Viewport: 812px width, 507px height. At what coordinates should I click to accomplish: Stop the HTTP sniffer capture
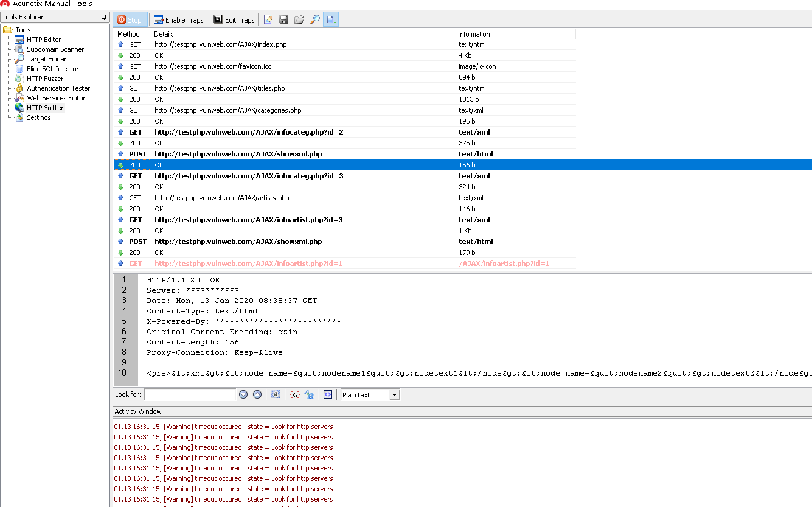[129, 20]
